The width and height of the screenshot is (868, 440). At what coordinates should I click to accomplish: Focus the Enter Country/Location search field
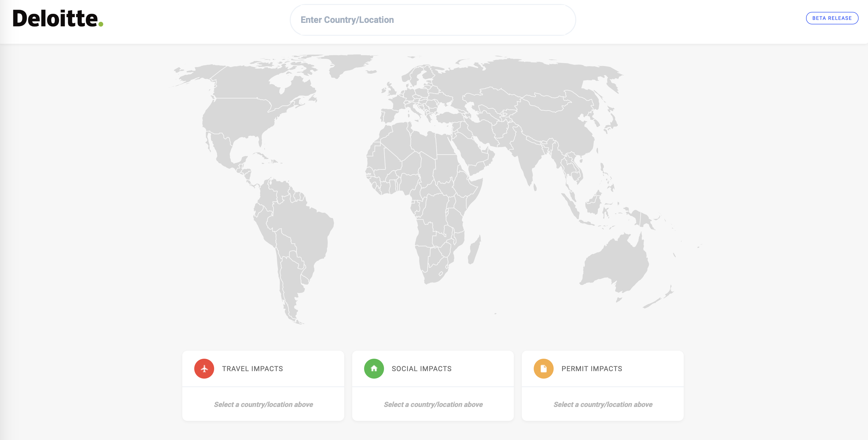[432, 20]
